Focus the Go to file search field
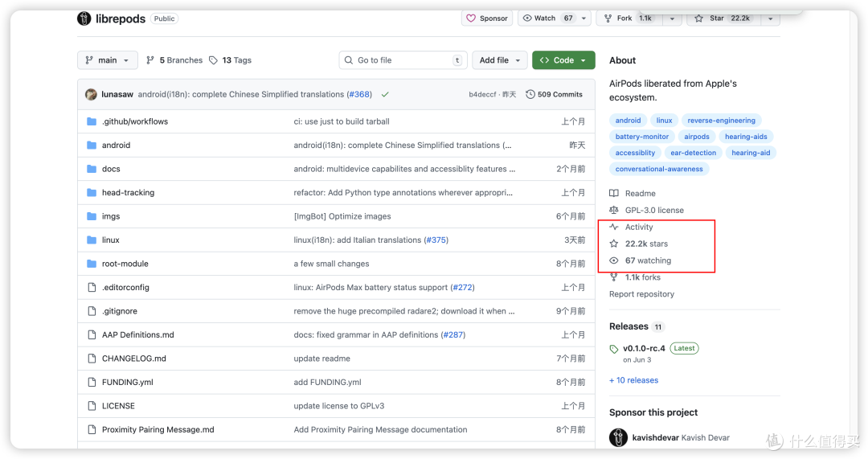This screenshot has width=868, height=459. tap(403, 60)
